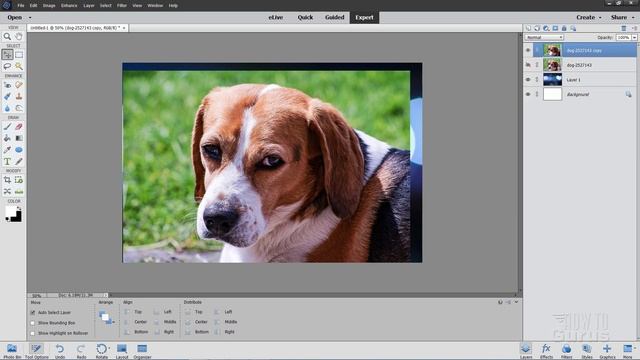Hide the Background layer
Screen dimensions: 640x360
pyautogui.click(x=528, y=94)
